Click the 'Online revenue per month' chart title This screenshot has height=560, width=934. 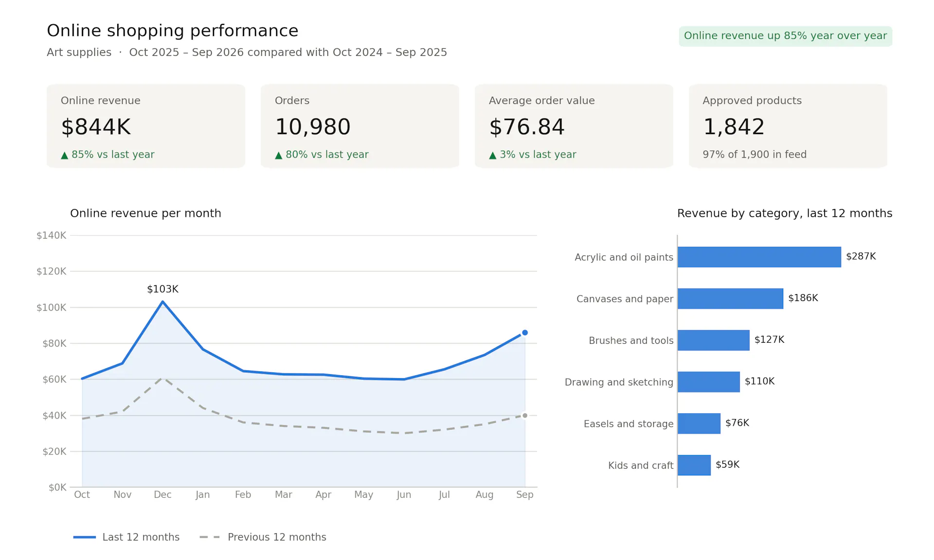[145, 213]
